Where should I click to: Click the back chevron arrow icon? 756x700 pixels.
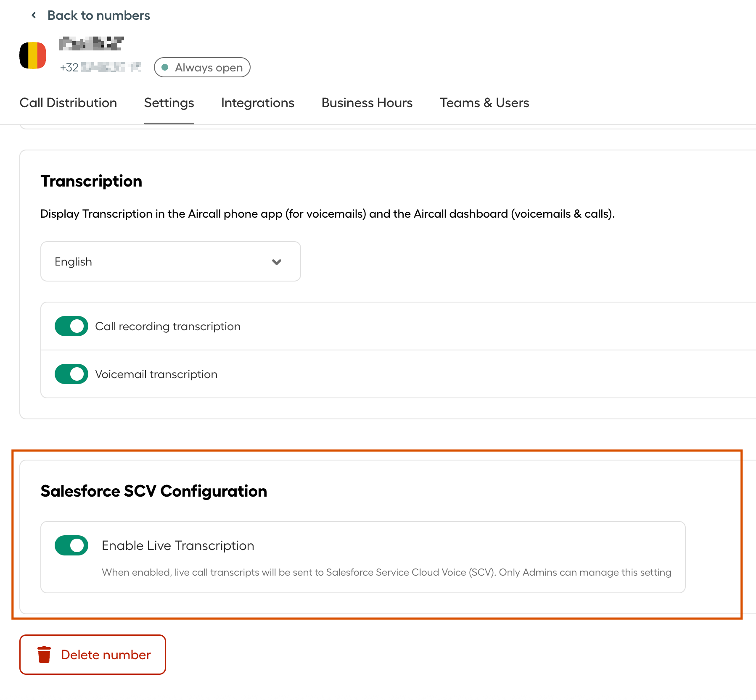[34, 16]
